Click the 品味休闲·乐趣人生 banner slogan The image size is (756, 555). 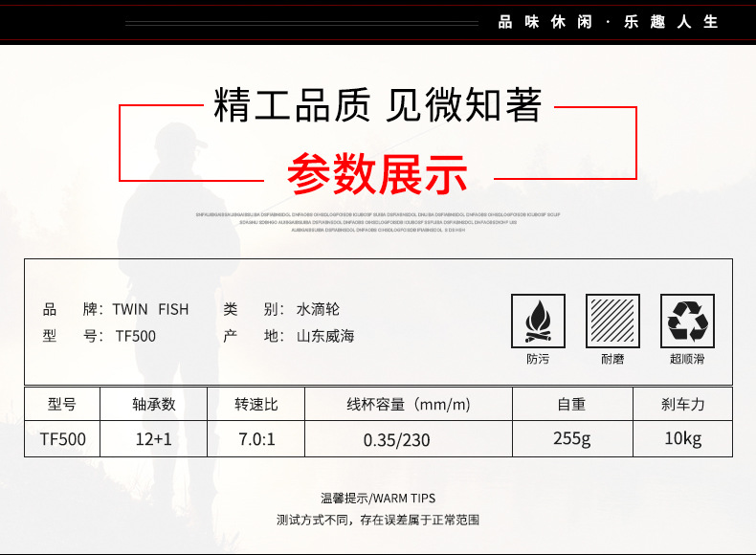pos(609,22)
